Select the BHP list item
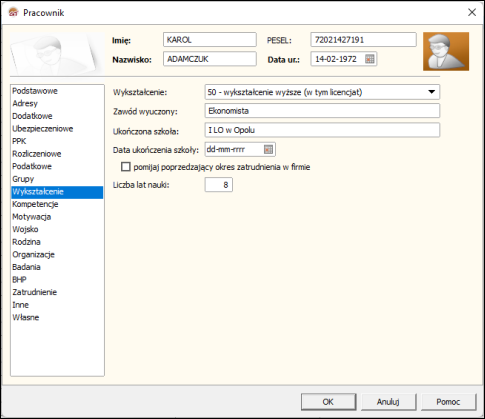 point(19,280)
